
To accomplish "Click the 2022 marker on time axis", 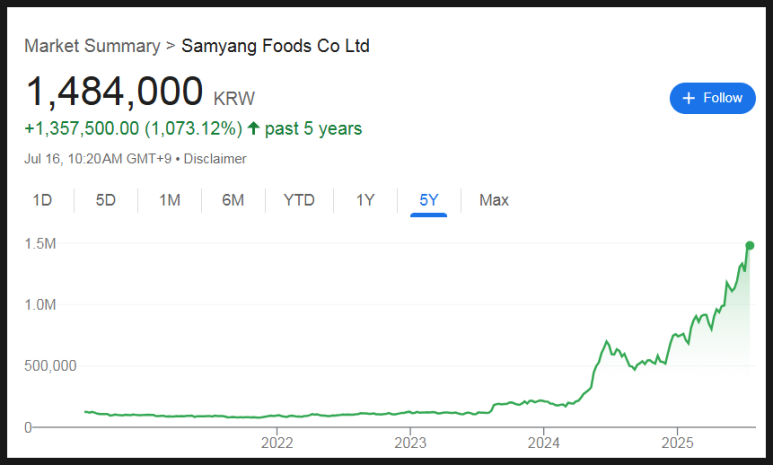I will (x=277, y=442).
